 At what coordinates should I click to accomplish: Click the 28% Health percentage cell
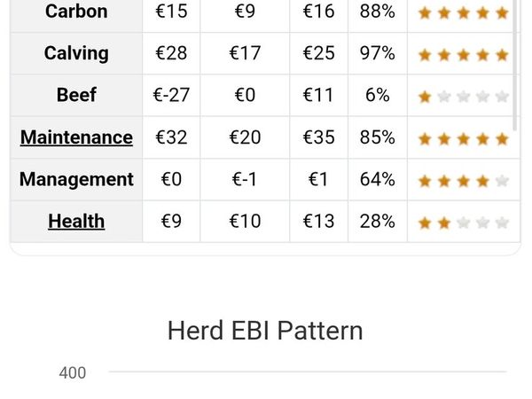[x=377, y=222]
